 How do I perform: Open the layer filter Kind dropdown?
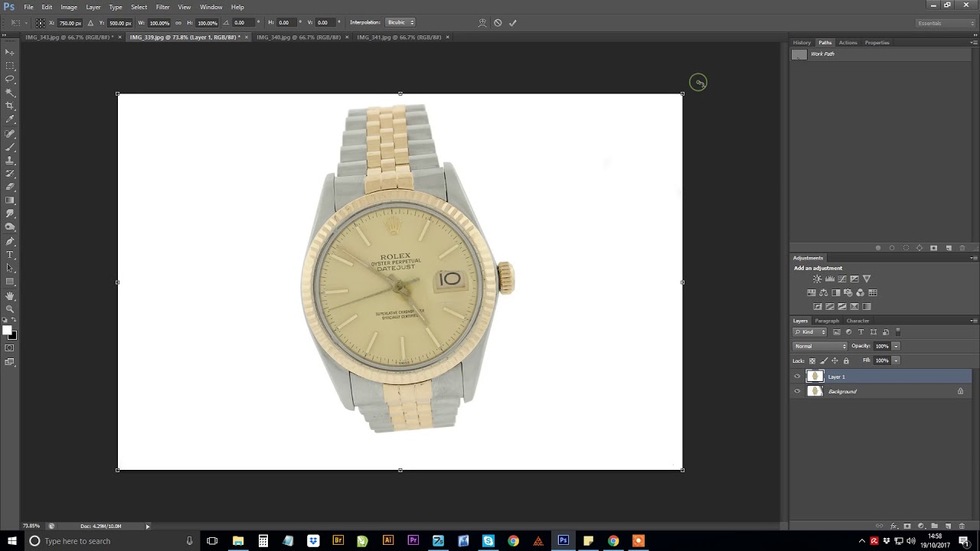tap(810, 332)
